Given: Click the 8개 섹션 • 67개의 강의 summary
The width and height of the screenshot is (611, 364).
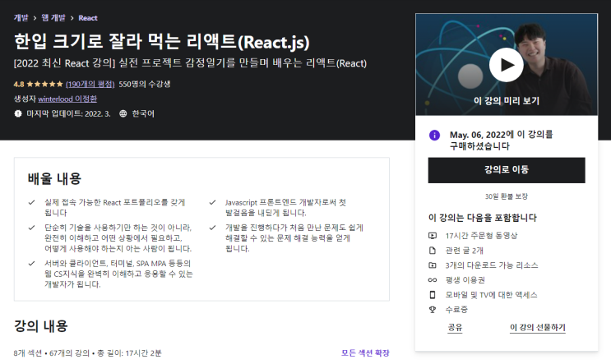Looking at the screenshot, I should tap(88, 353).
